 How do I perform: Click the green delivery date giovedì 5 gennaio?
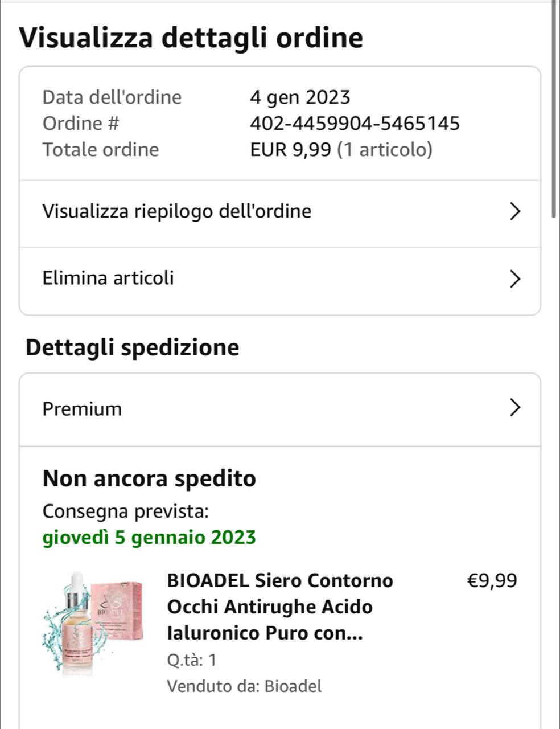tap(149, 538)
